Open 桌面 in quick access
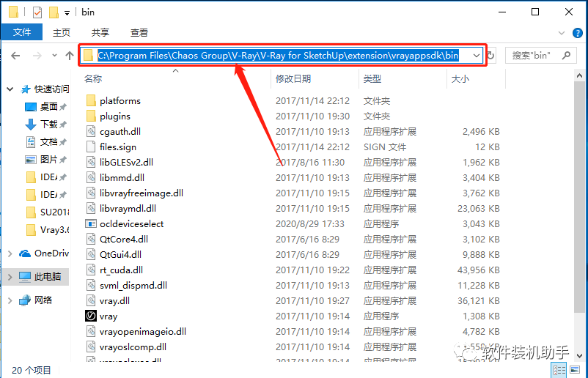588x378 pixels. [x=49, y=107]
